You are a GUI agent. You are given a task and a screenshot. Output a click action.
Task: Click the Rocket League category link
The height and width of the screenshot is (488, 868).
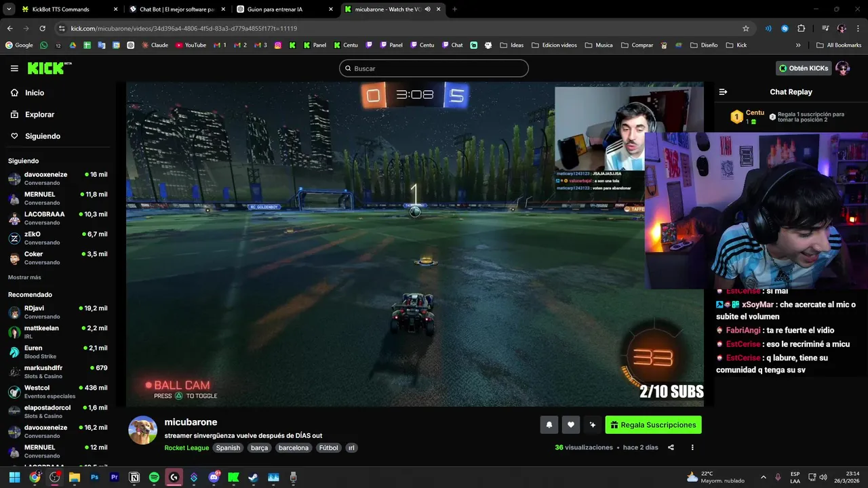[186, 448]
